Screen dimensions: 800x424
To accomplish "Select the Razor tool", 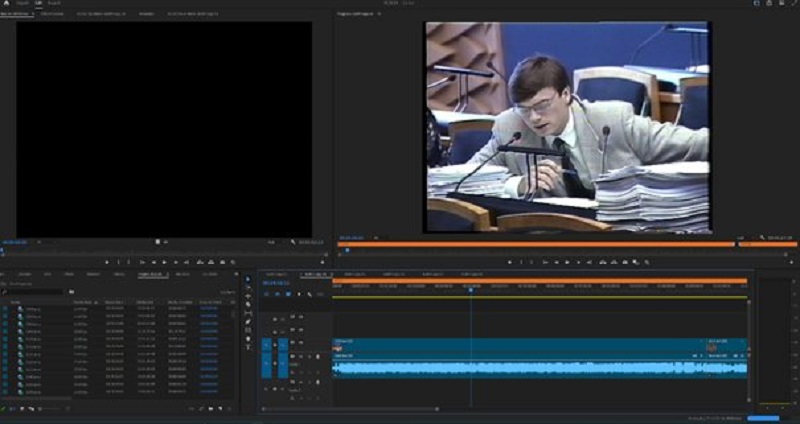I will (x=248, y=305).
